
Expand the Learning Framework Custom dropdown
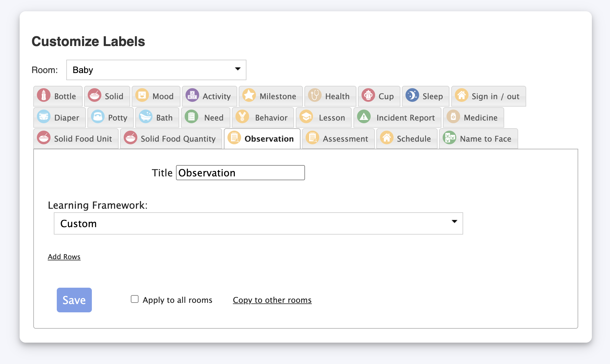click(258, 224)
